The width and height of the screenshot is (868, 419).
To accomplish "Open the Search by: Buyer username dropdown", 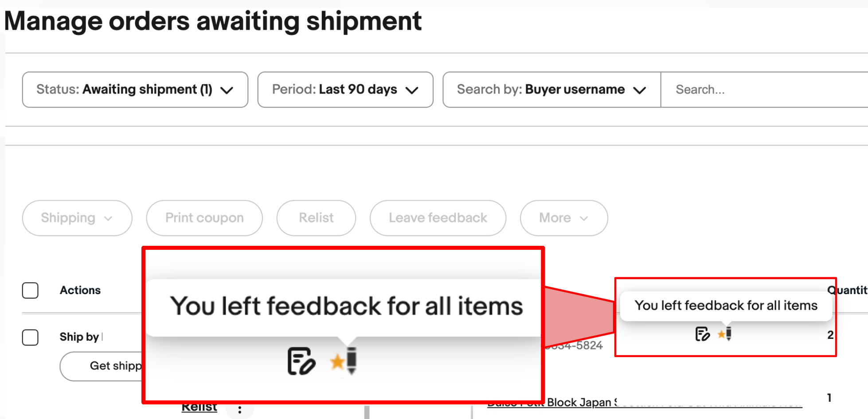I will (x=551, y=90).
